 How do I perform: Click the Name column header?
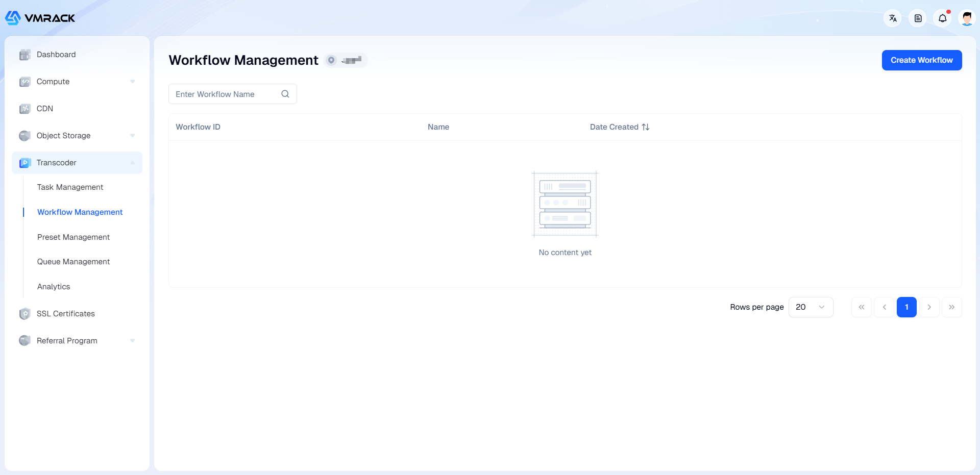click(438, 127)
